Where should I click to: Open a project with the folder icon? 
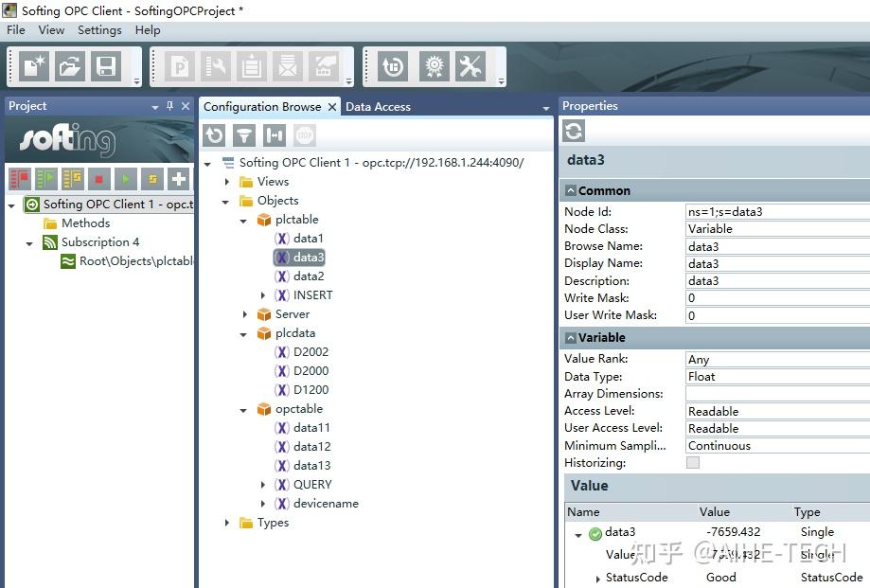point(70,66)
